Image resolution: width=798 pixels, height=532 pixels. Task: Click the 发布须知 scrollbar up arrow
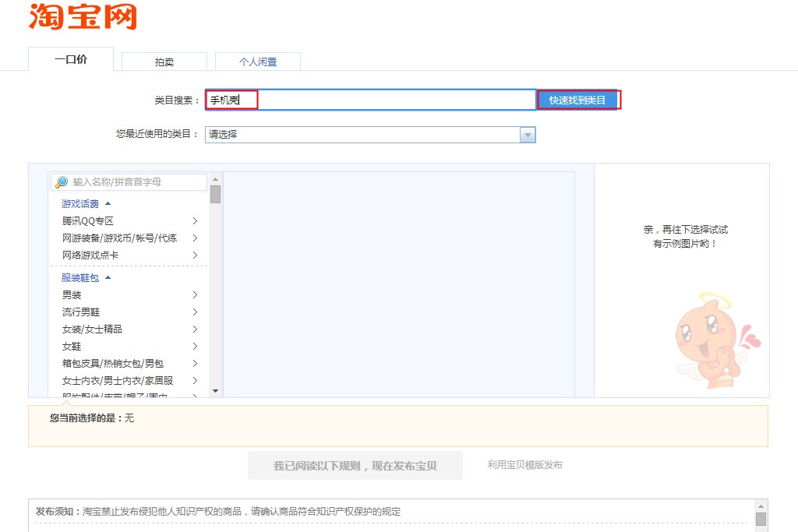[x=761, y=506]
